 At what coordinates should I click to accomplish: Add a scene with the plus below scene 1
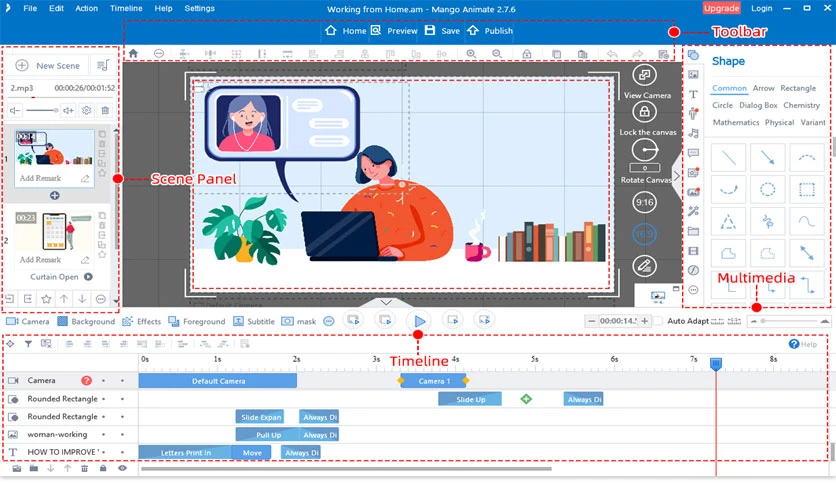tap(54, 196)
